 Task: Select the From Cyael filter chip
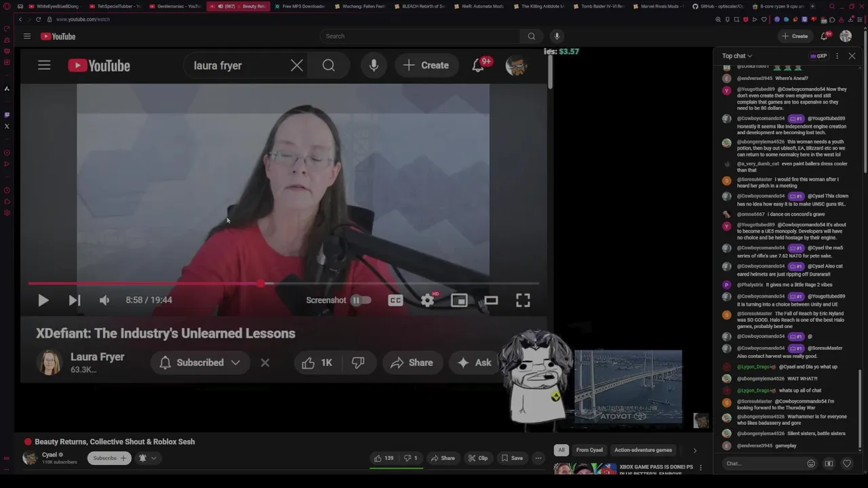click(x=589, y=450)
